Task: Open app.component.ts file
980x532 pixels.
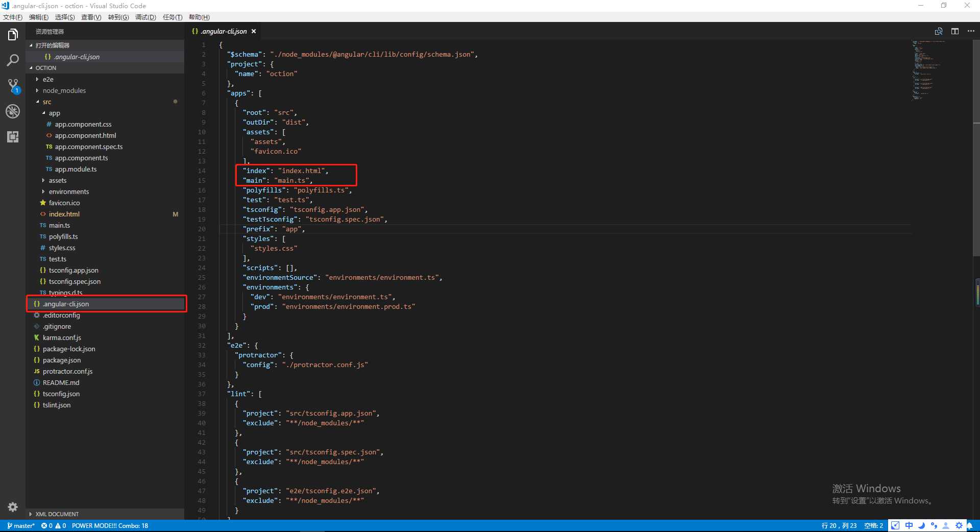Action: click(105, 158)
